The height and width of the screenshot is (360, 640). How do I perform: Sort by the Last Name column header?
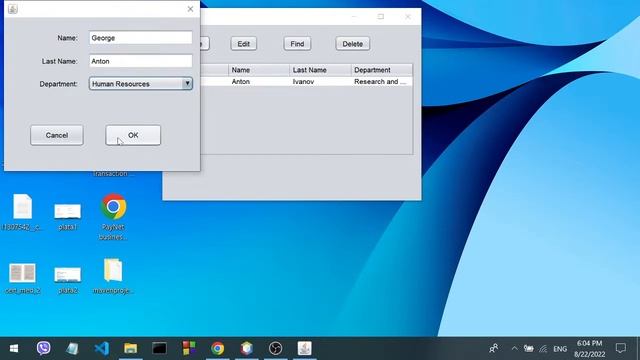coord(320,70)
